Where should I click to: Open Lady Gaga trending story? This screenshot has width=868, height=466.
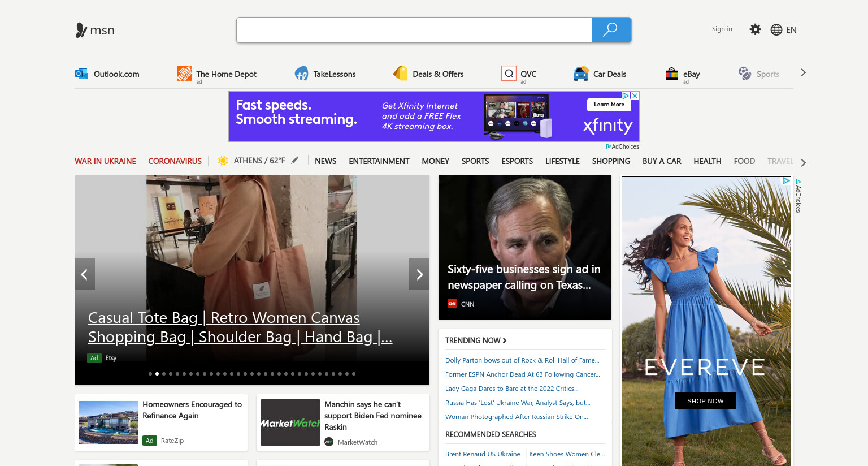click(512, 389)
